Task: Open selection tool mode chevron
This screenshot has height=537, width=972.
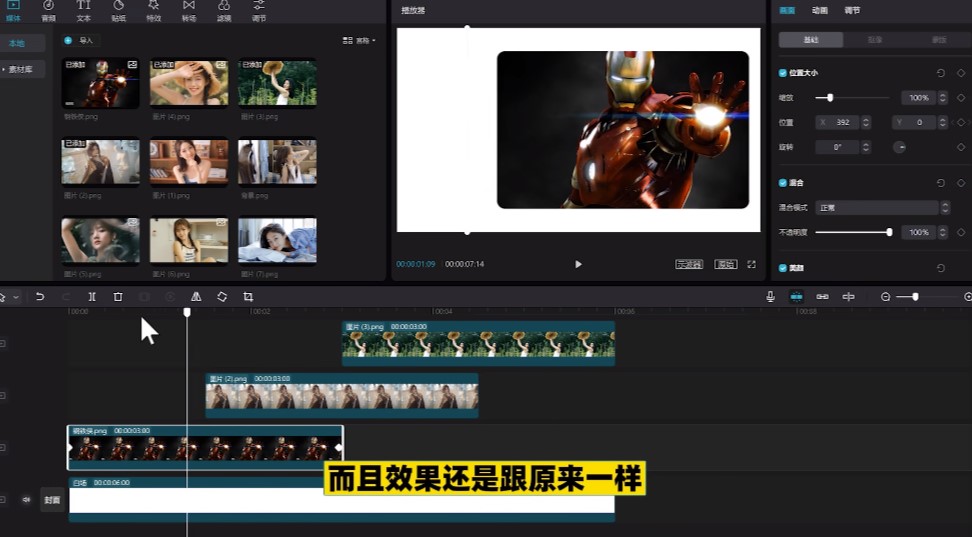Action: 16,297
